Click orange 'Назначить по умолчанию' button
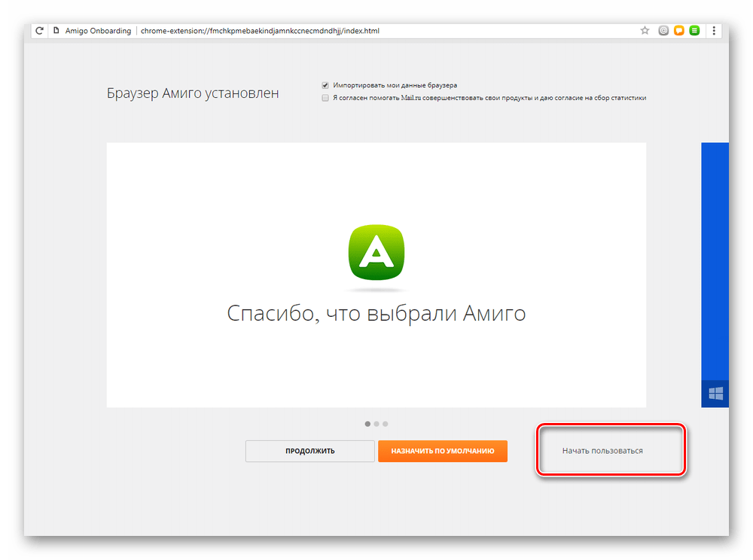753x560 pixels. 443,451
